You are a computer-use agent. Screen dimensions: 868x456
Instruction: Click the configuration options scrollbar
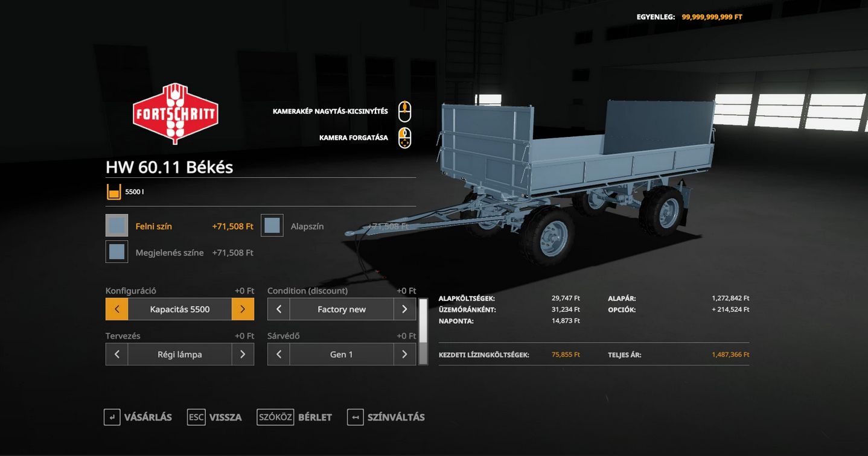(x=423, y=331)
